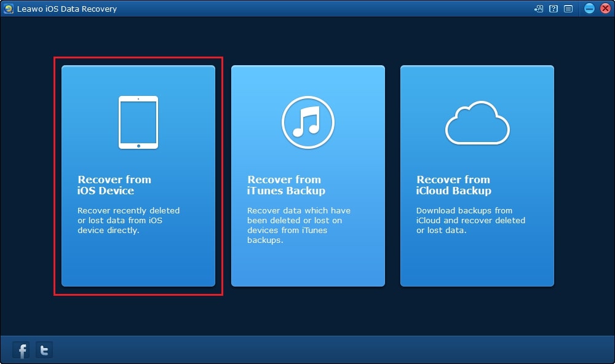The width and height of the screenshot is (615, 364).
Task: Click the Leawo logo in the title bar
Action: coord(7,9)
